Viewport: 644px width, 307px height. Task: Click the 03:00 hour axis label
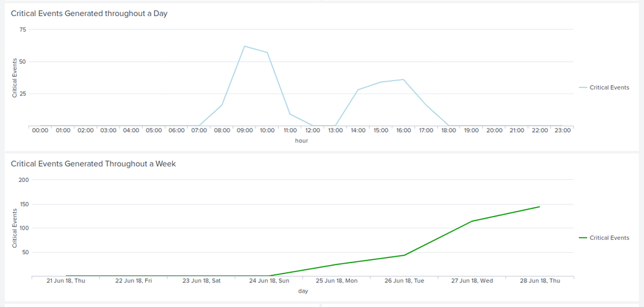click(x=108, y=130)
